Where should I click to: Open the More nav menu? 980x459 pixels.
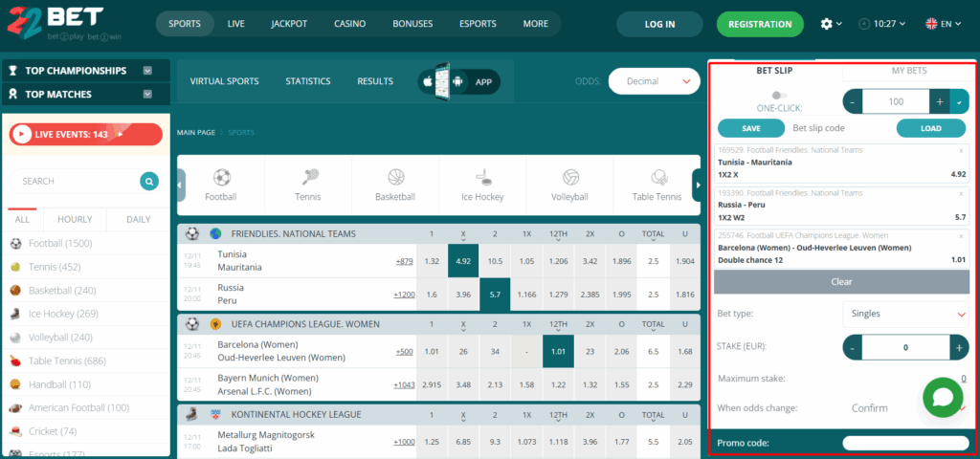coord(536,24)
